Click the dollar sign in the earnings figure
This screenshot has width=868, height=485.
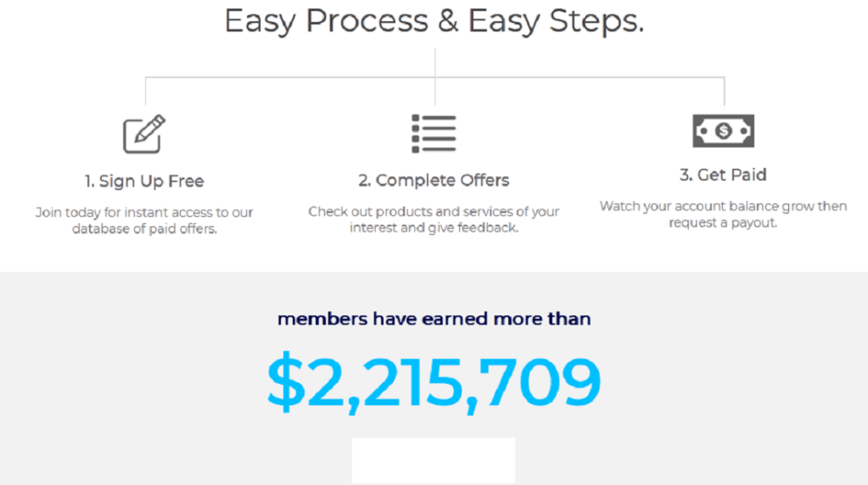(x=286, y=381)
